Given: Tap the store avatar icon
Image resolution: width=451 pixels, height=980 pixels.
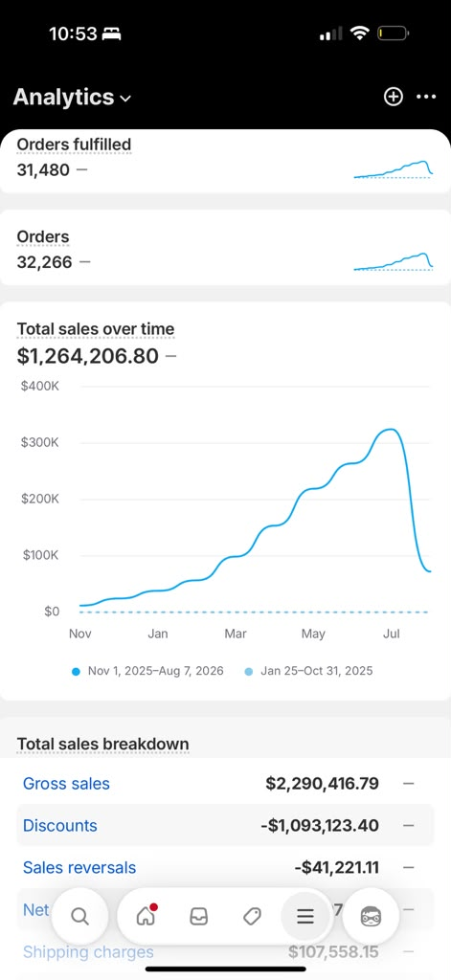Looking at the screenshot, I should click(371, 916).
